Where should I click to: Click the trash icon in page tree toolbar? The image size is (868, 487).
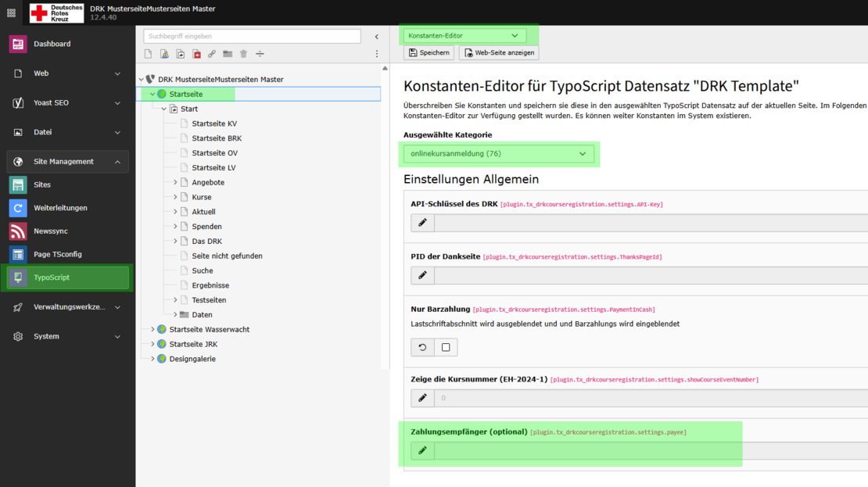243,54
